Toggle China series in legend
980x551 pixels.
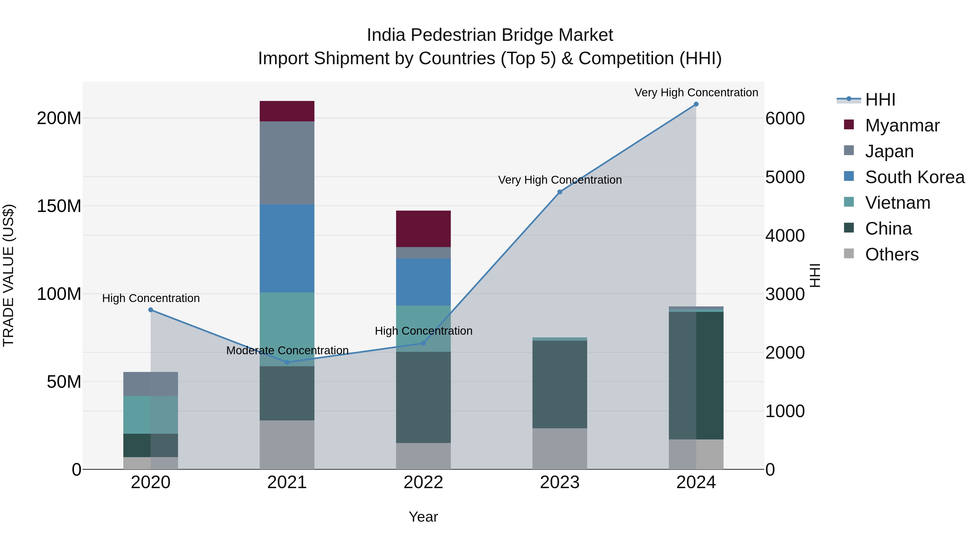877,228
